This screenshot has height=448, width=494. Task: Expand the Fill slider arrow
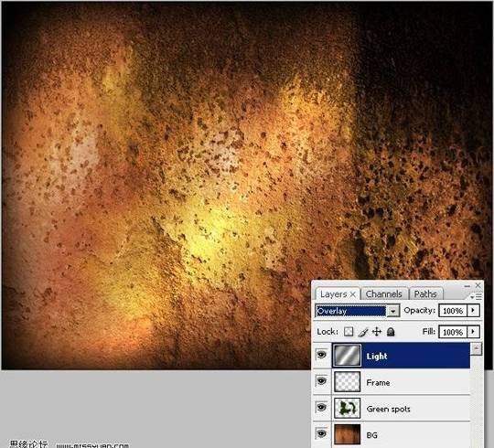(473, 332)
